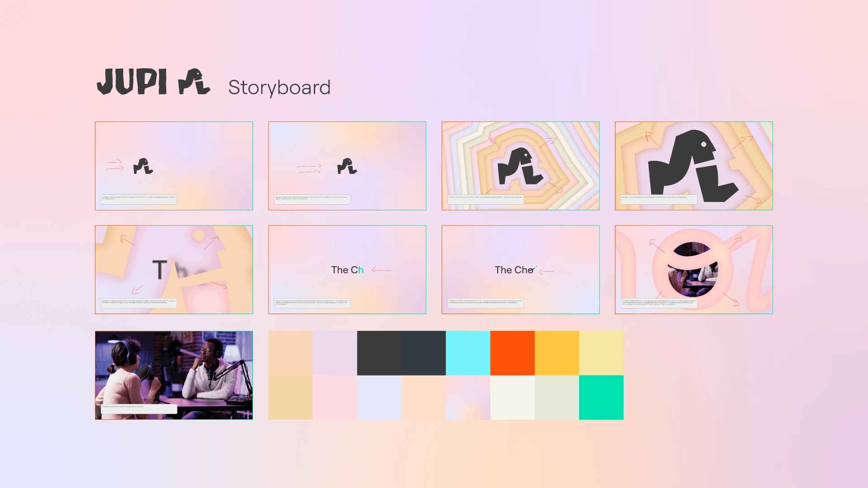Screen dimensions: 868x488
Task: Open the frame with blurred letter T
Action: (174, 270)
